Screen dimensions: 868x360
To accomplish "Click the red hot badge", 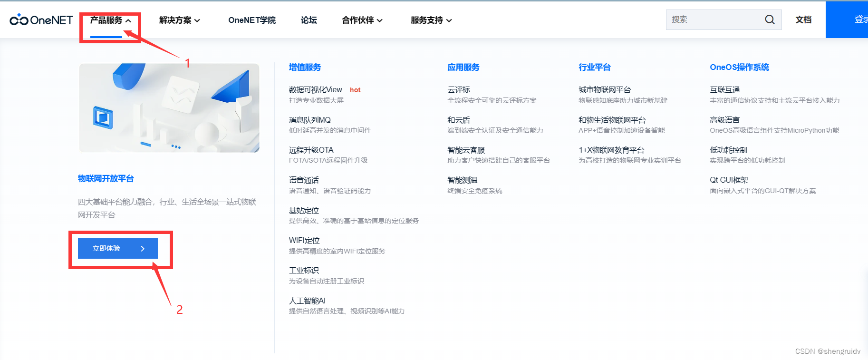I will [355, 90].
